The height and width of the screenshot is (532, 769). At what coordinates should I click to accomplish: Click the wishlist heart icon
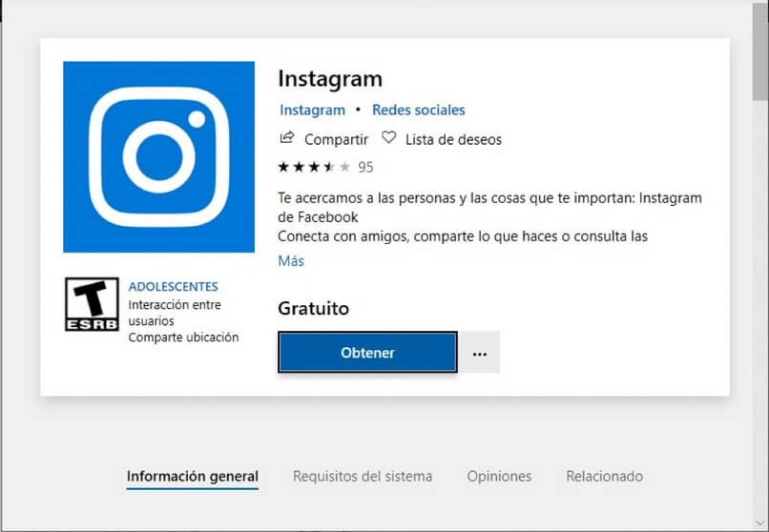point(389,138)
